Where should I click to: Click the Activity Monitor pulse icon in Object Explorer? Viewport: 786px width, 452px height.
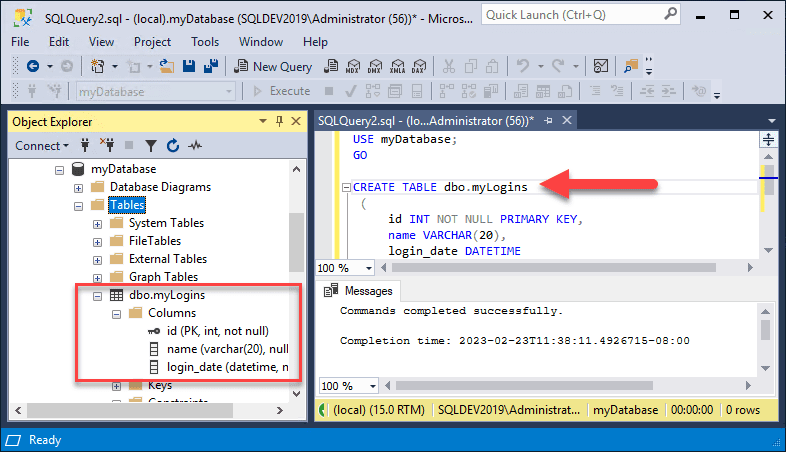click(195, 146)
